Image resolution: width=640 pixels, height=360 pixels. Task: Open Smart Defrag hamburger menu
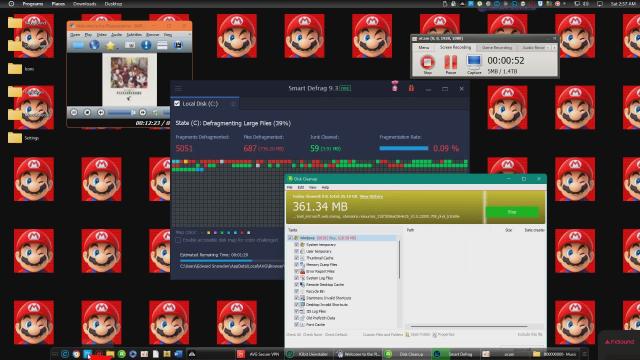(178, 88)
